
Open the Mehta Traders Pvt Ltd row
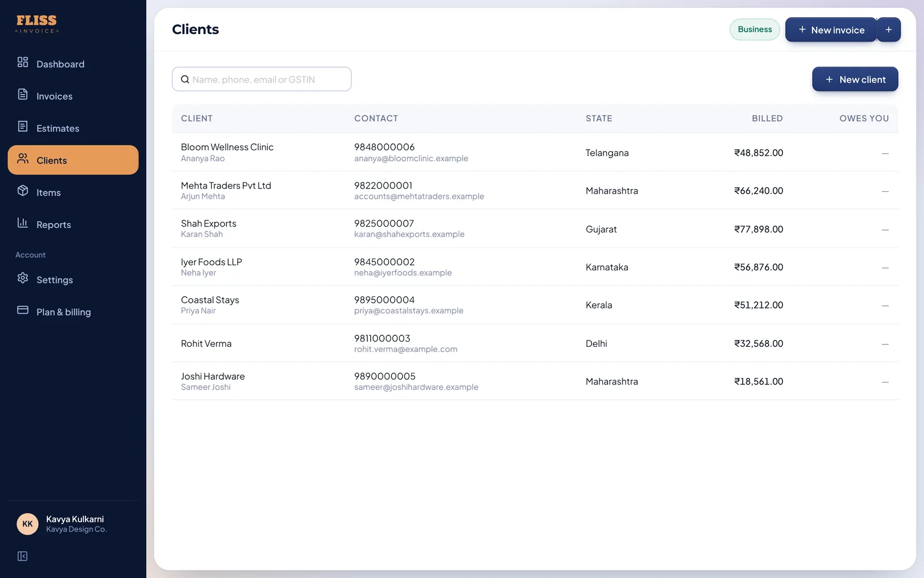tap(535, 190)
